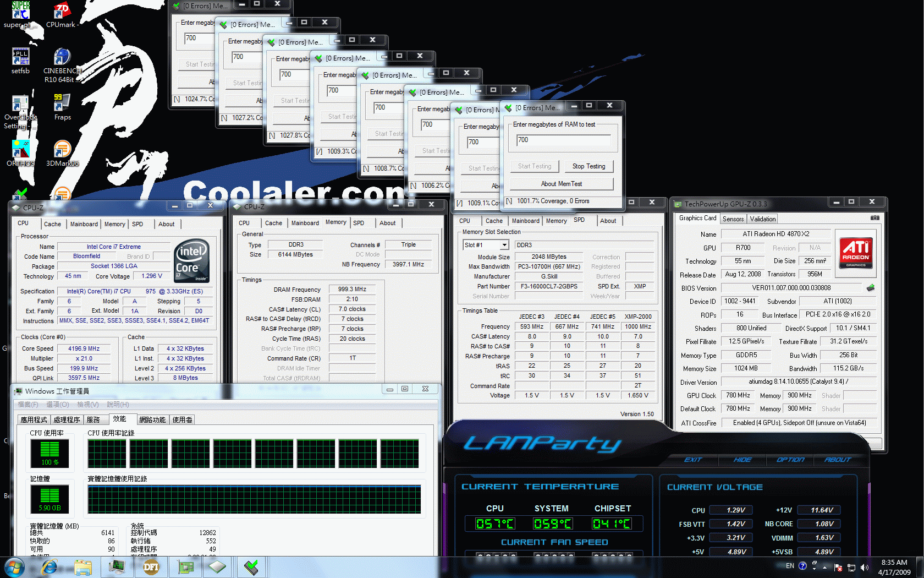Click the megabytes of RAM input field

564,140
